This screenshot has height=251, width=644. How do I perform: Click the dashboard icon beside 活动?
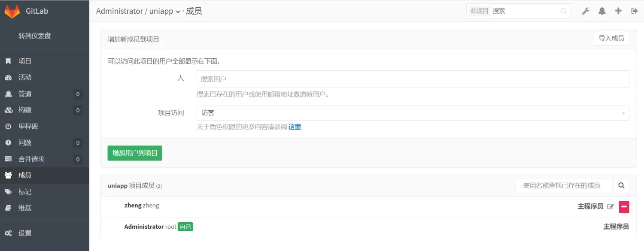(x=8, y=78)
